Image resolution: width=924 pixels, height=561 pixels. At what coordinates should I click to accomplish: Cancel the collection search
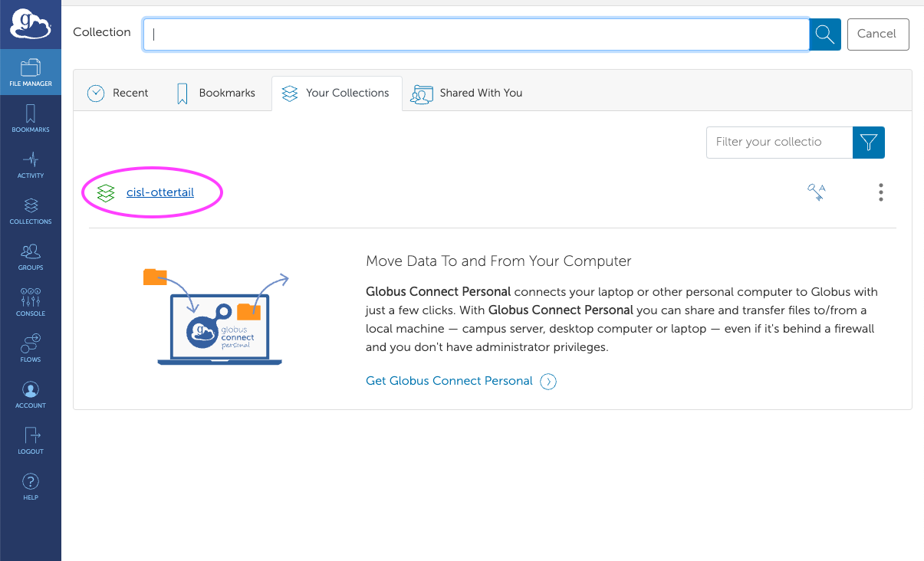[x=878, y=34]
